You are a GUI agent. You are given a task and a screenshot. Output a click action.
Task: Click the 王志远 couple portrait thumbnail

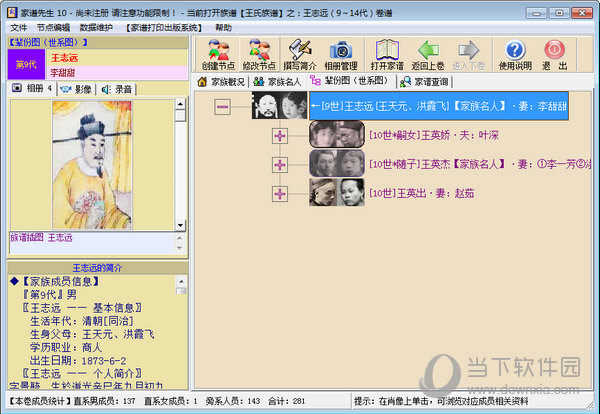point(279,105)
